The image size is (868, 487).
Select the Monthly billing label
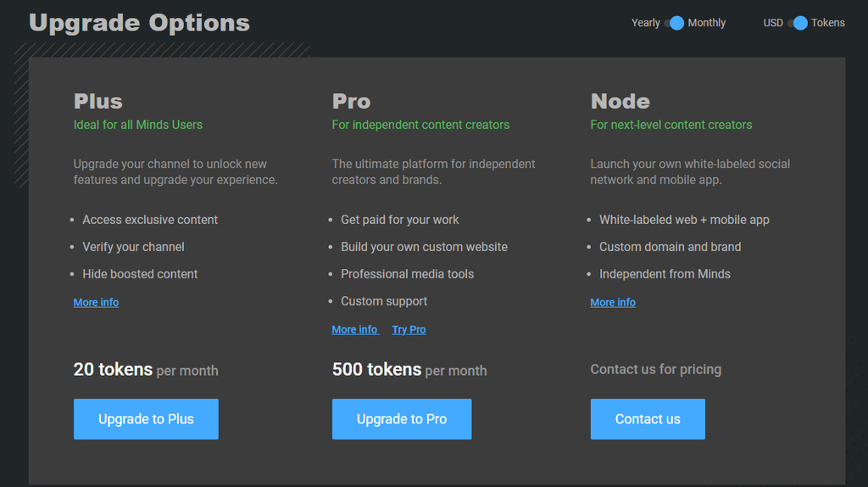click(x=706, y=23)
